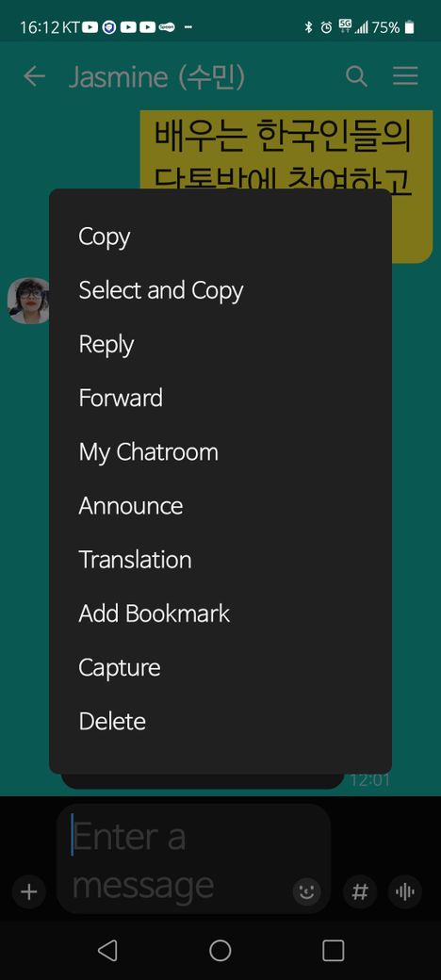Select Add Bookmark option
The width and height of the screenshot is (441, 980).
[220, 613]
